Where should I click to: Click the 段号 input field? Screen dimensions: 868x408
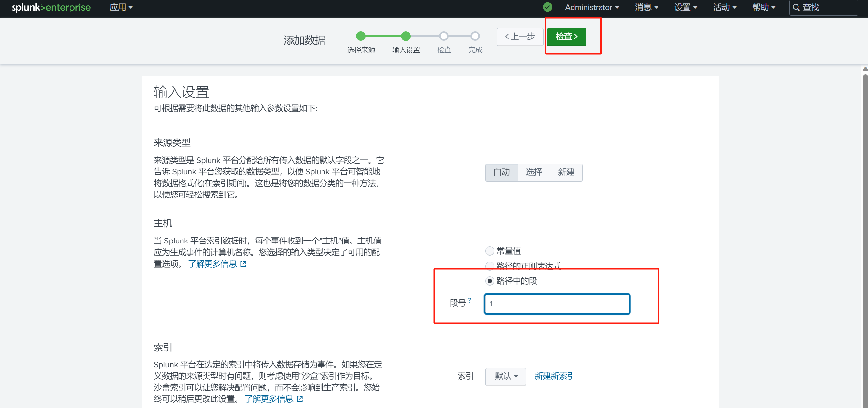pyautogui.click(x=557, y=304)
